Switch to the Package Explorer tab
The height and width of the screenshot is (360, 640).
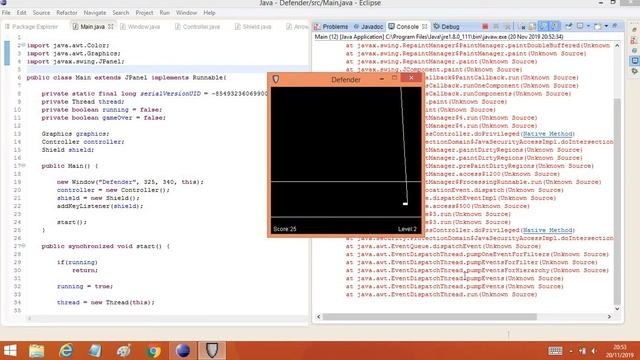tap(31, 27)
